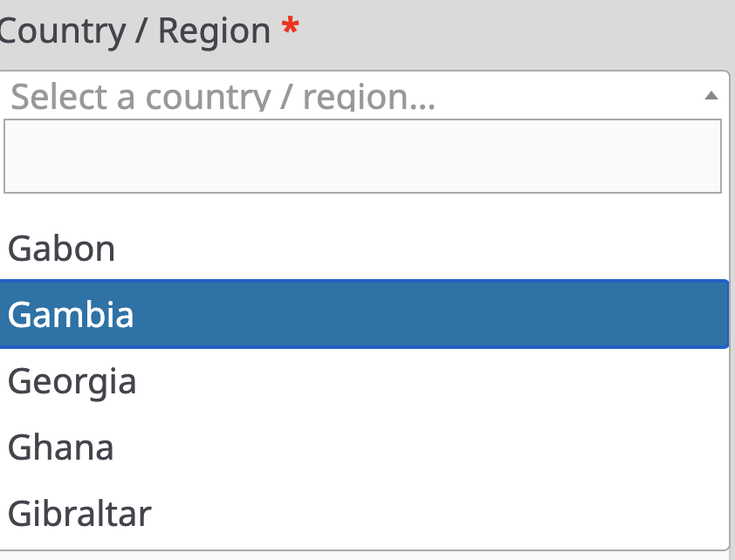Click the red required asterisk
Screen dimensions: 735x560
tap(290, 30)
